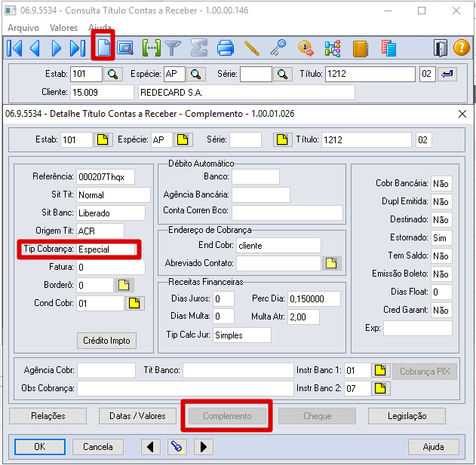Click yellow note icon beside detail Espécie
476x465 pixels.
pos(183,139)
